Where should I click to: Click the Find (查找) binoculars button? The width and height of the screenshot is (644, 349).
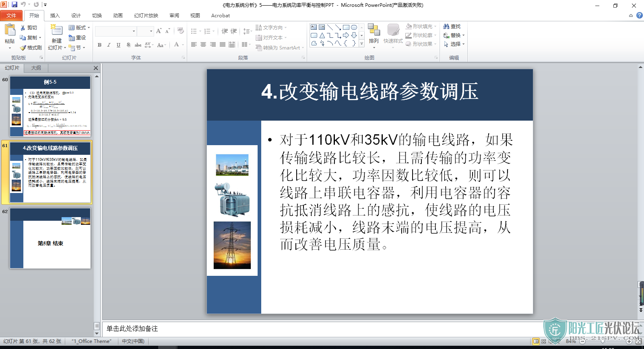pyautogui.click(x=452, y=26)
